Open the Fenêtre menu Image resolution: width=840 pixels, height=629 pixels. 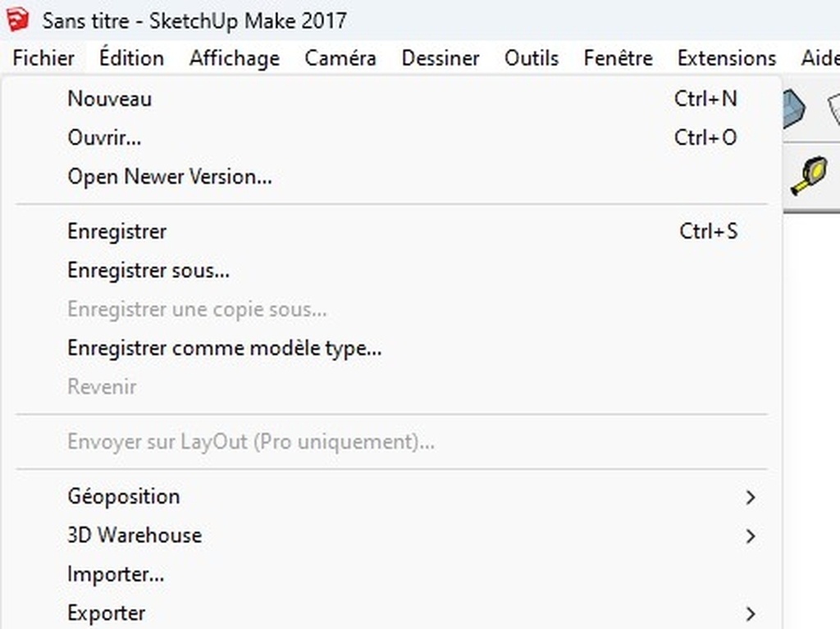pos(619,58)
